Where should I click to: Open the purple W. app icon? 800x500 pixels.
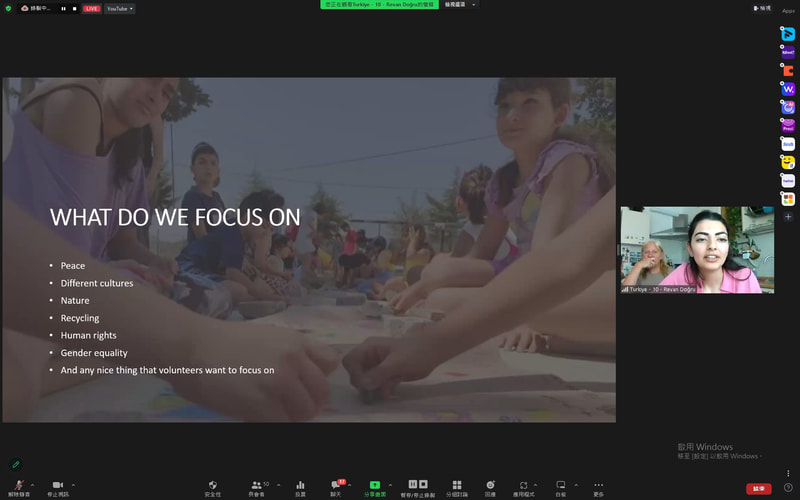(788, 89)
